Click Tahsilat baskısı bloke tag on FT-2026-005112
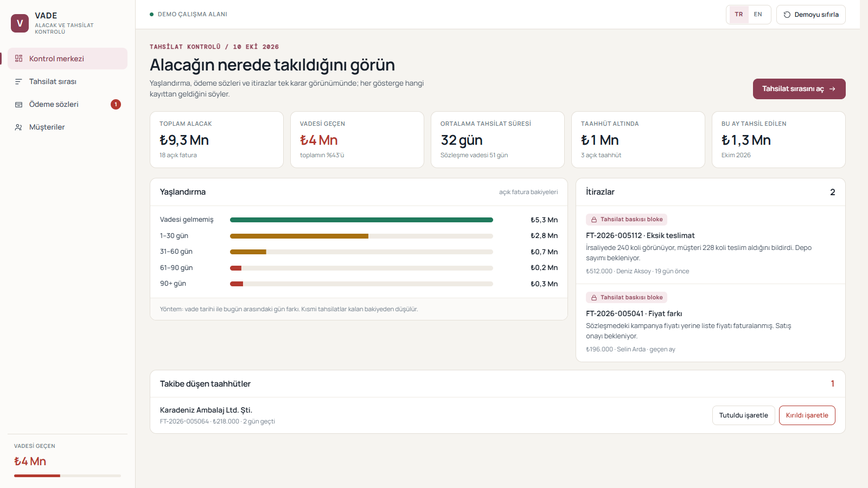868x488 pixels. pos(627,220)
